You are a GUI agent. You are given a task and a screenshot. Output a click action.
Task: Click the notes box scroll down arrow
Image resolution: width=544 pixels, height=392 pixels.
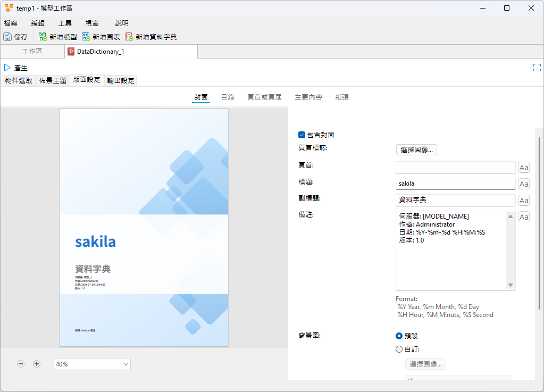[x=510, y=286]
